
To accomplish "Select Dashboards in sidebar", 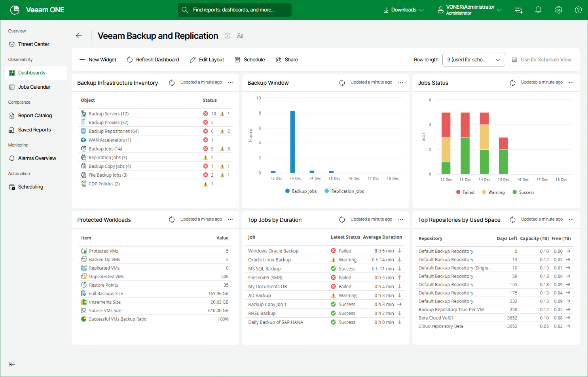I will 36,73.
